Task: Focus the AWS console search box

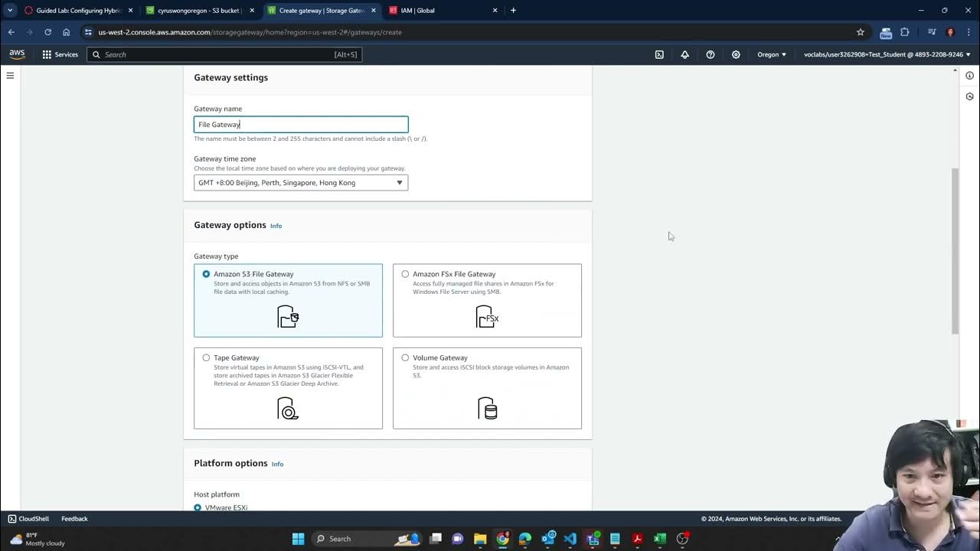Action: click(x=224, y=54)
